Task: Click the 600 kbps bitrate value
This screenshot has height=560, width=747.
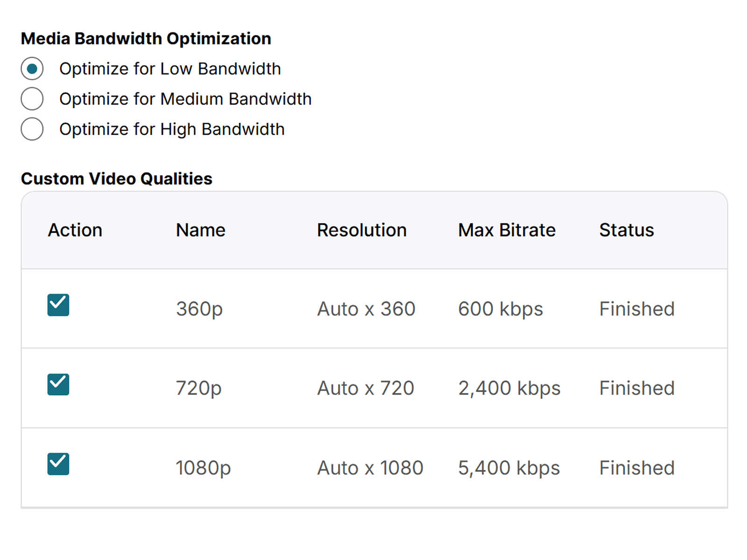Action: [500, 309]
